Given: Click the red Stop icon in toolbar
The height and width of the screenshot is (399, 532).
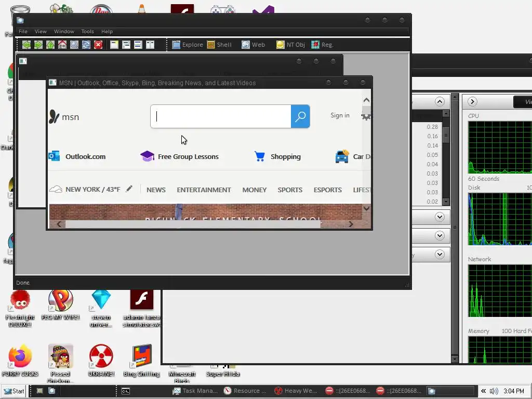Looking at the screenshot, I should [x=98, y=45].
